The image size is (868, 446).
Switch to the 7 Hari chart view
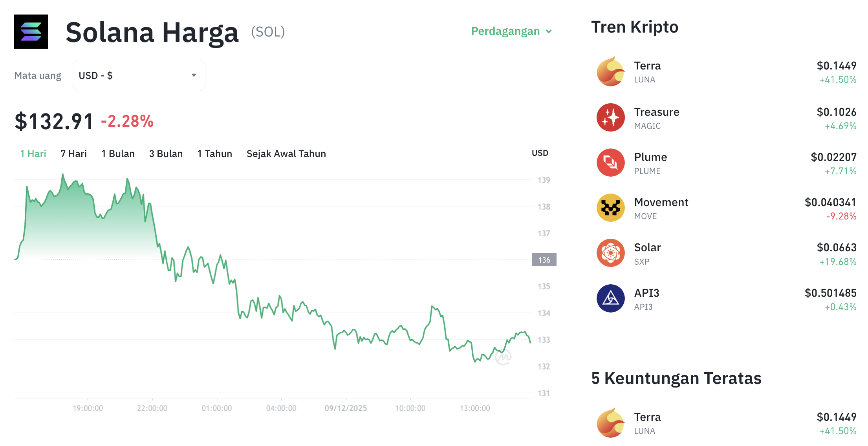click(x=74, y=154)
